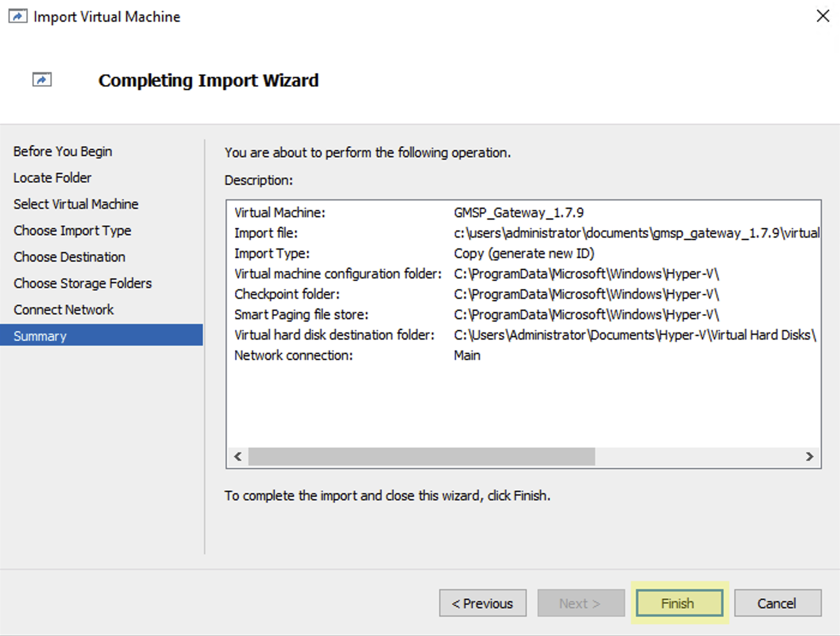Click the Virtual Machine name GMSP_Gateway_1.7.9

pos(518,212)
